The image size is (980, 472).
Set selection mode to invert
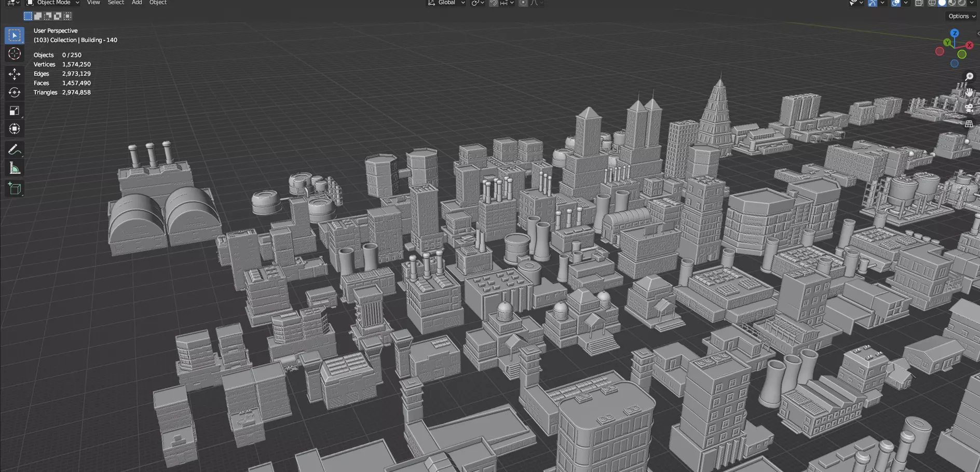tap(58, 16)
